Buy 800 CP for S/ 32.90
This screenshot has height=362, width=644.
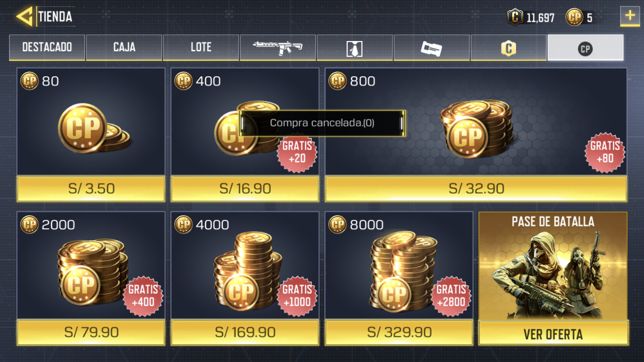click(x=476, y=188)
